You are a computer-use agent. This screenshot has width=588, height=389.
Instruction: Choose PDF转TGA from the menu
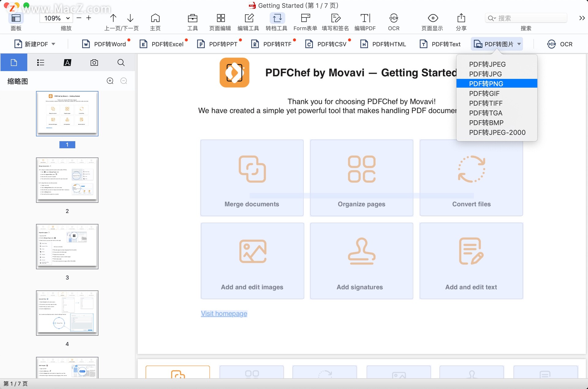point(497,113)
